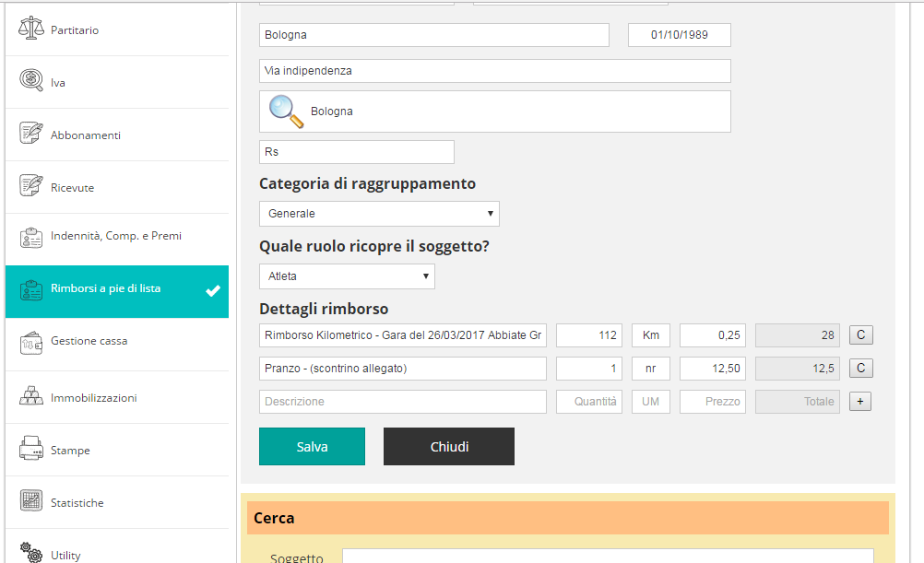This screenshot has width=924, height=563.
Task: Click the Stampe printer icon
Action: (x=31, y=448)
